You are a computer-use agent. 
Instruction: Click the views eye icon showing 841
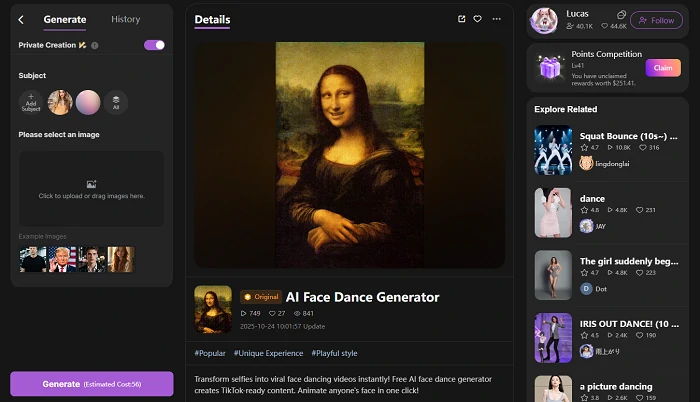pos(297,314)
